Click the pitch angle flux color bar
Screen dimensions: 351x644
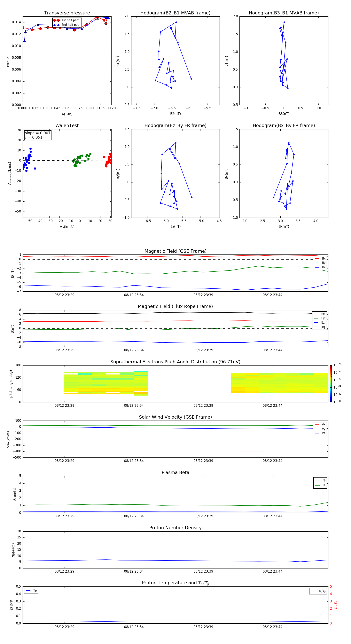(x=331, y=384)
